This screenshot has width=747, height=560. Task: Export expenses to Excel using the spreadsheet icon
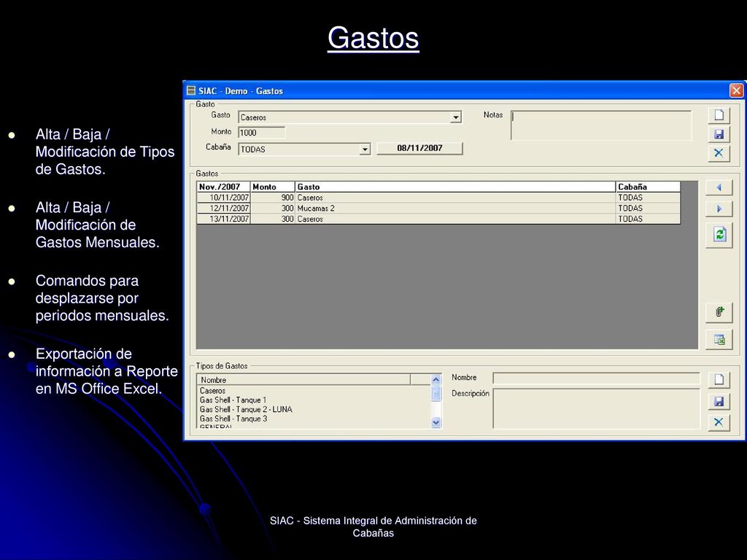[719, 340]
